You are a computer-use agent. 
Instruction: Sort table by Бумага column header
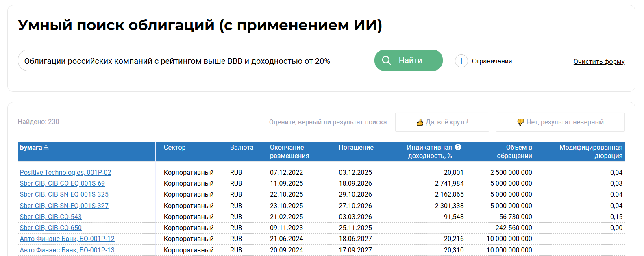tap(31, 148)
